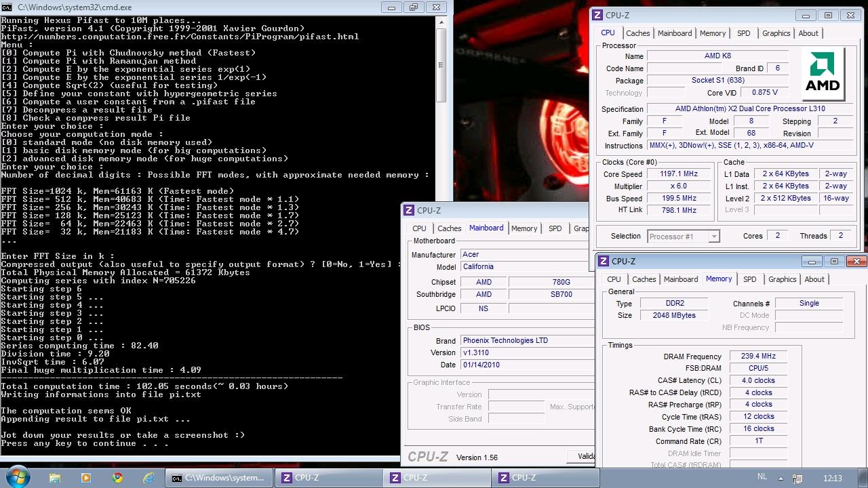Open the Graphics tab in the top CPU-Z window
The width and height of the screenshot is (868, 488).
(776, 33)
